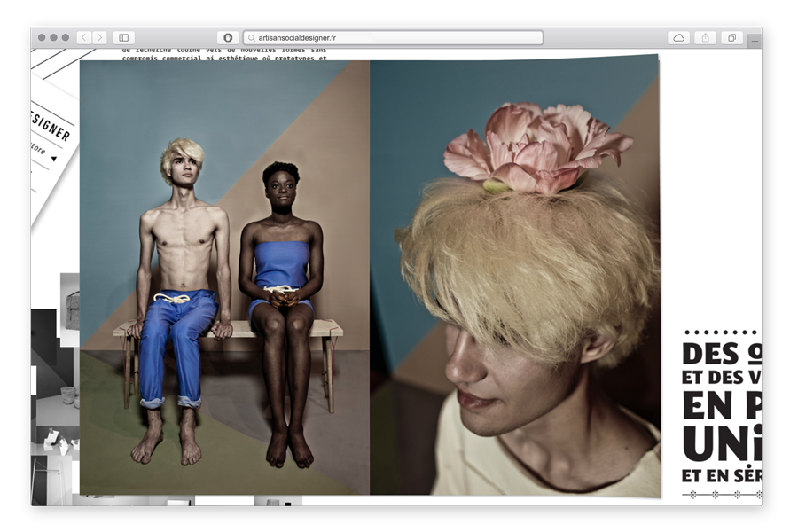Screen dimensions: 790x532
Task: Open a new tab with plus button
Action: click(754, 42)
